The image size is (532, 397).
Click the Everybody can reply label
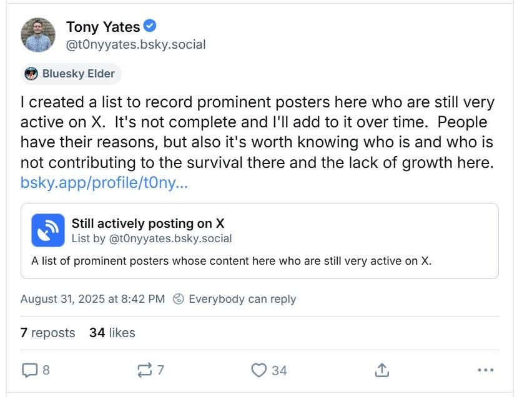coord(242,299)
